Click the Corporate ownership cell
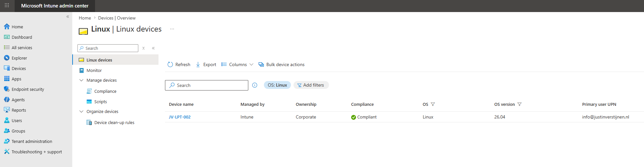644x167 pixels. pyautogui.click(x=306, y=117)
